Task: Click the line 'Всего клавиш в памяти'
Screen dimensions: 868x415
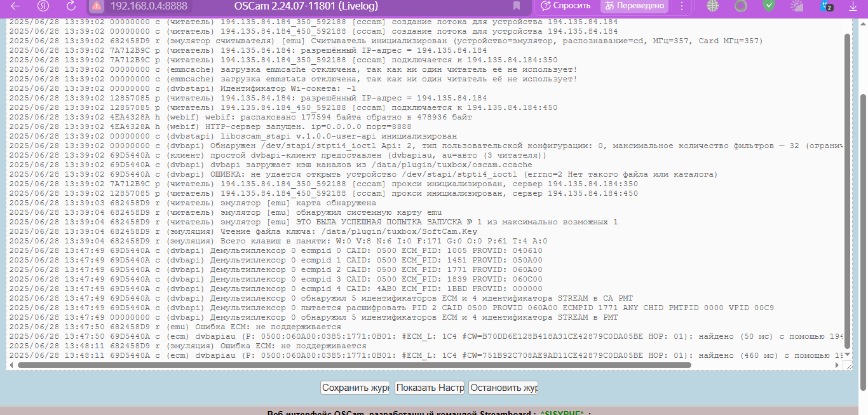Action: click(x=278, y=241)
